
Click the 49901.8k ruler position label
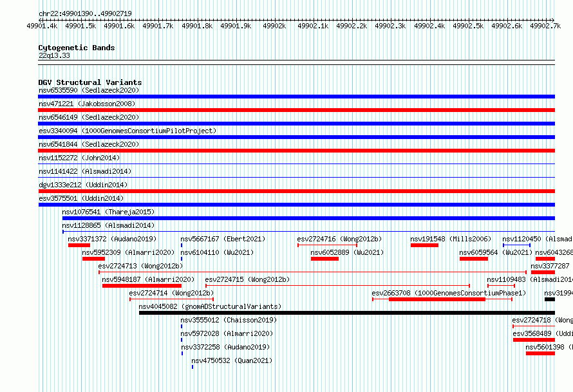(x=197, y=26)
